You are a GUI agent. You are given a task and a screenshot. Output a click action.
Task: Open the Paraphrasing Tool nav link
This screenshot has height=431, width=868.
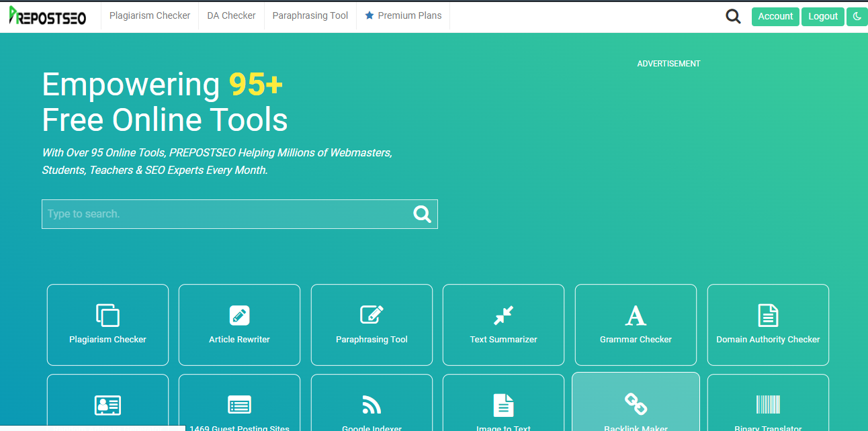pyautogui.click(x=310, y=15)
